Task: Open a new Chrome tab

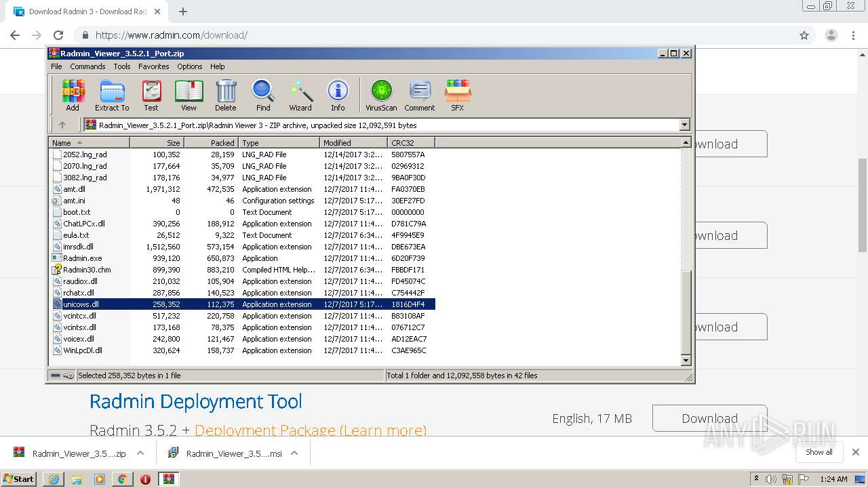Action: 182,12
